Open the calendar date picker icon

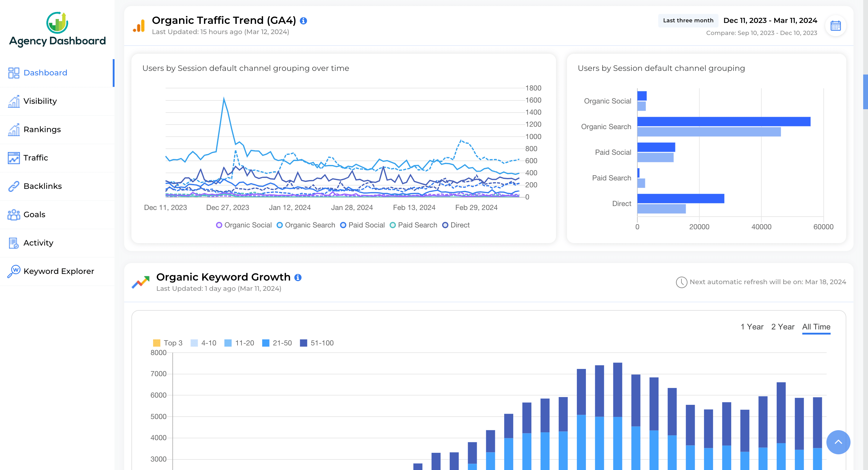click(x=835, y=26)
